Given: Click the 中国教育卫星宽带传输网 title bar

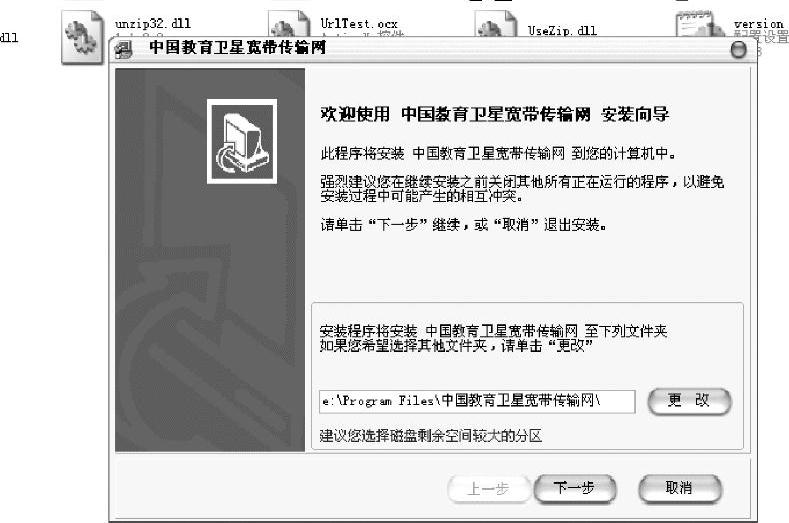Looking at the screenshot, I should click(433, 49).
